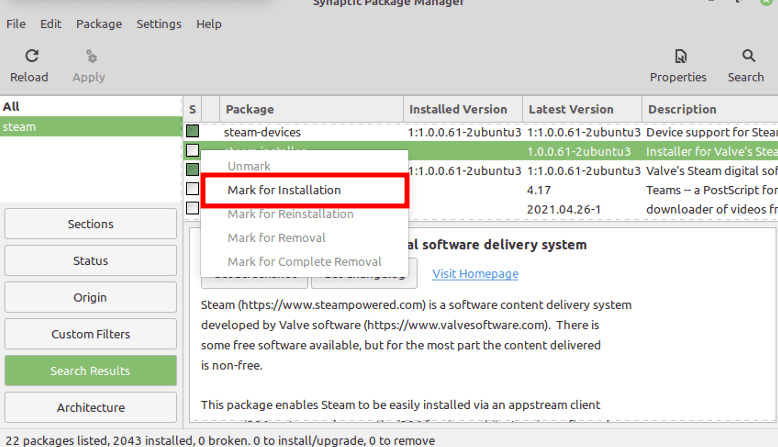This screenshot has width=778, height=447.
Task: Open the Package menu
Action: click(x=99, y=24)
